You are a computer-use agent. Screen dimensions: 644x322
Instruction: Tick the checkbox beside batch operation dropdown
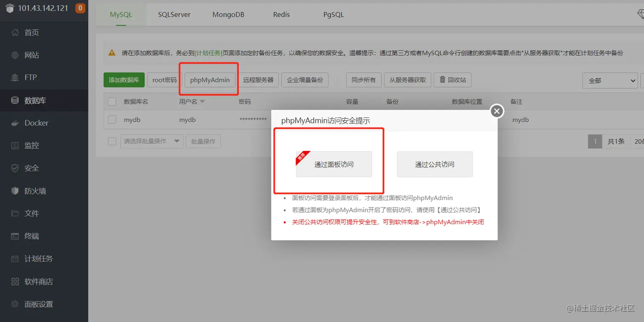click(112, 141)
